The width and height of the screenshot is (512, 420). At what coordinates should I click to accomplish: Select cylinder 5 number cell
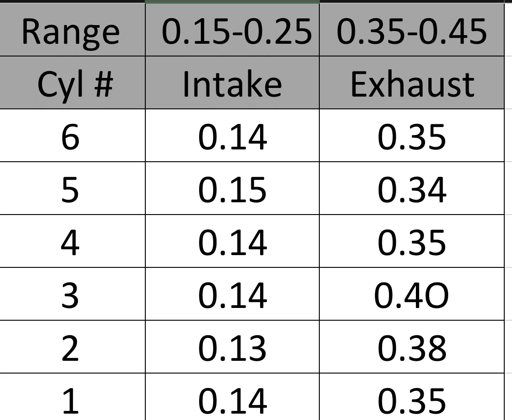tap(72, 189)
